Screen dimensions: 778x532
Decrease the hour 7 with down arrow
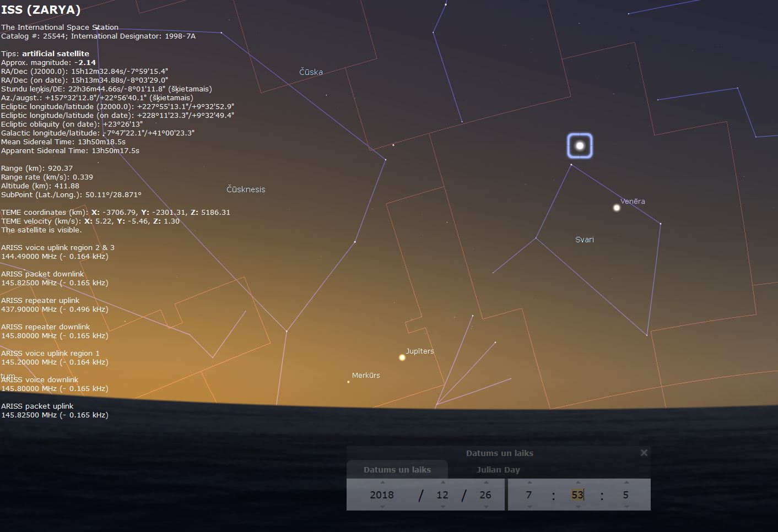pos(529,507)
